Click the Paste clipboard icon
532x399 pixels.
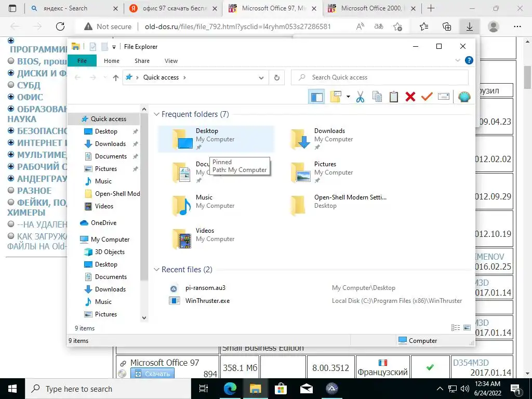[394, 97]
